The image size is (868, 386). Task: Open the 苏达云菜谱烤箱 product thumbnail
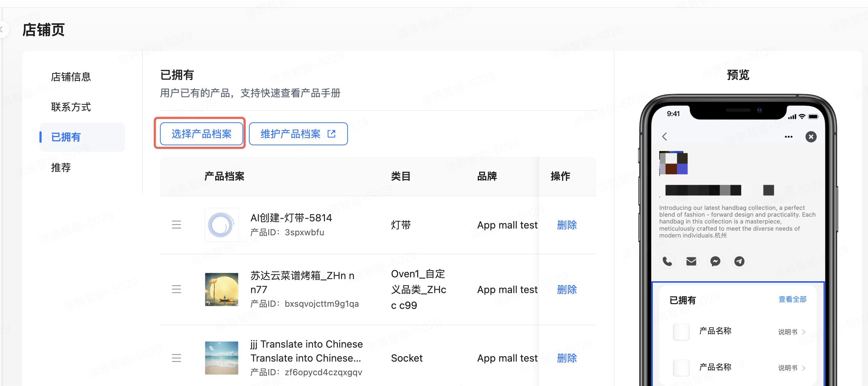point(221,289)
